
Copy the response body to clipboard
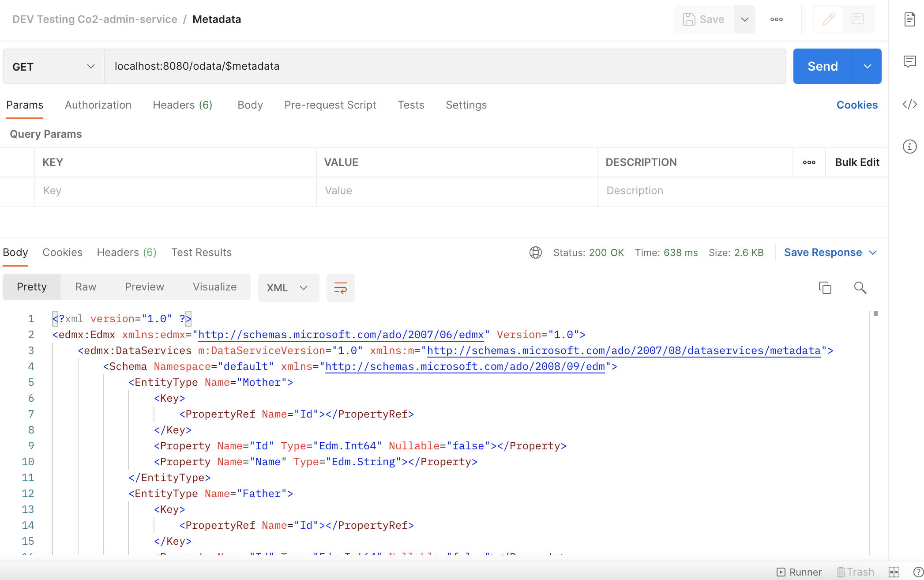[x=825, y=288]
